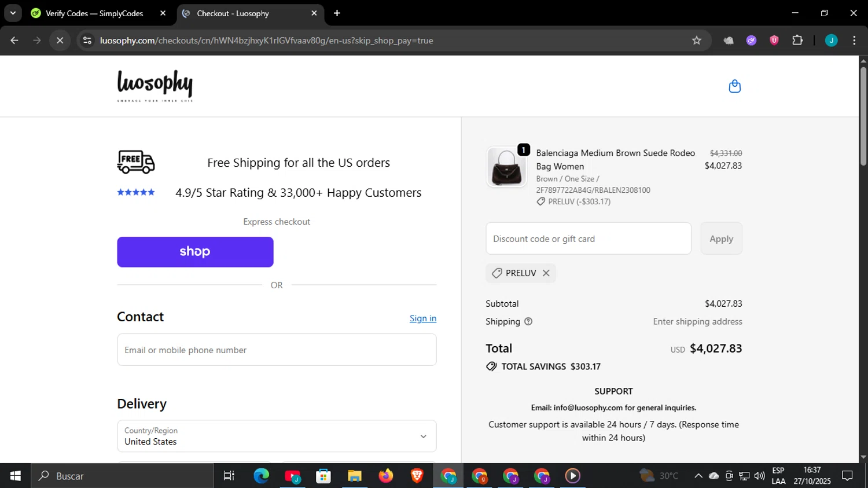Click the Luosophy logo
This screenshot has width=868, height=488.
[155, 86]
